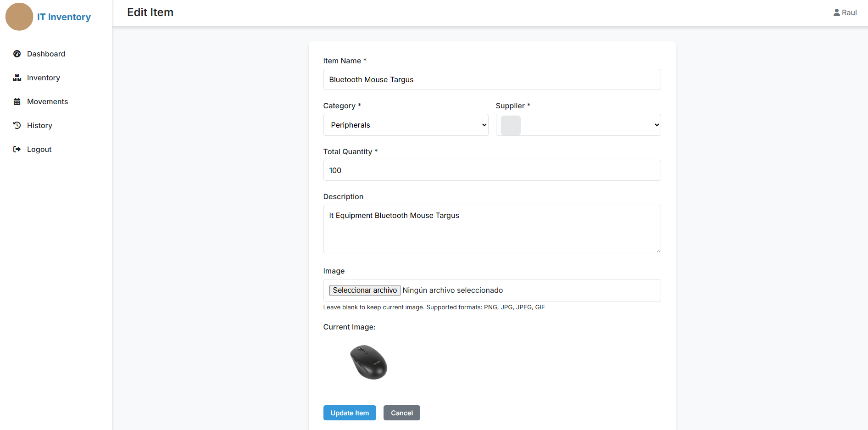Click inside the Description text area

click(492, 229)
